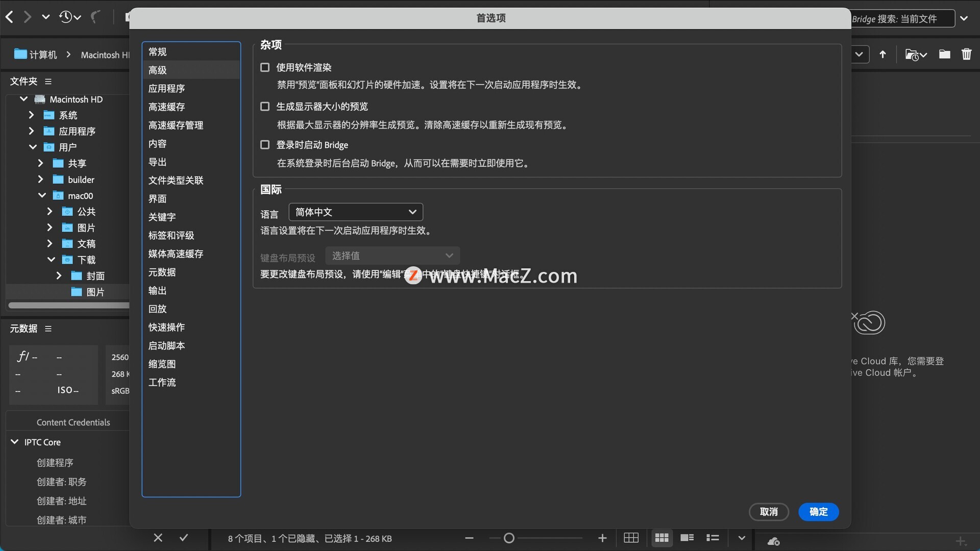Click the up arrow sort direction icon
The width and height of the screenshot is (980, 551).
[883, 54]
